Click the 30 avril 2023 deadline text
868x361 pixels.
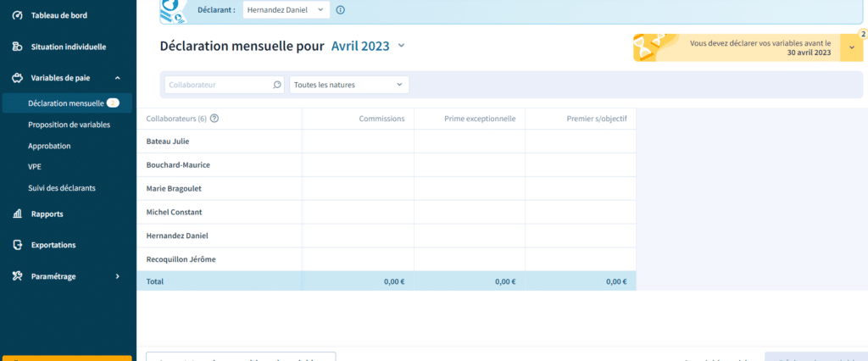[x=809, y=53]
